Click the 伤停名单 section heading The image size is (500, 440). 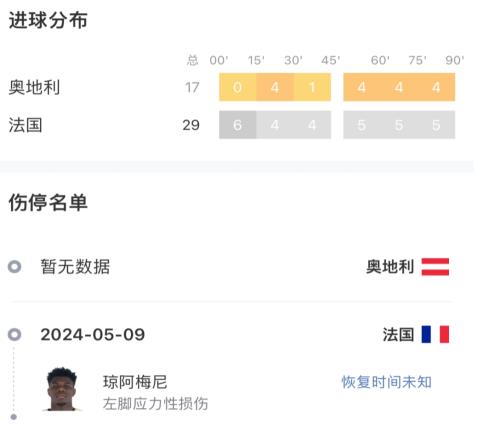[x=48, y=202]
